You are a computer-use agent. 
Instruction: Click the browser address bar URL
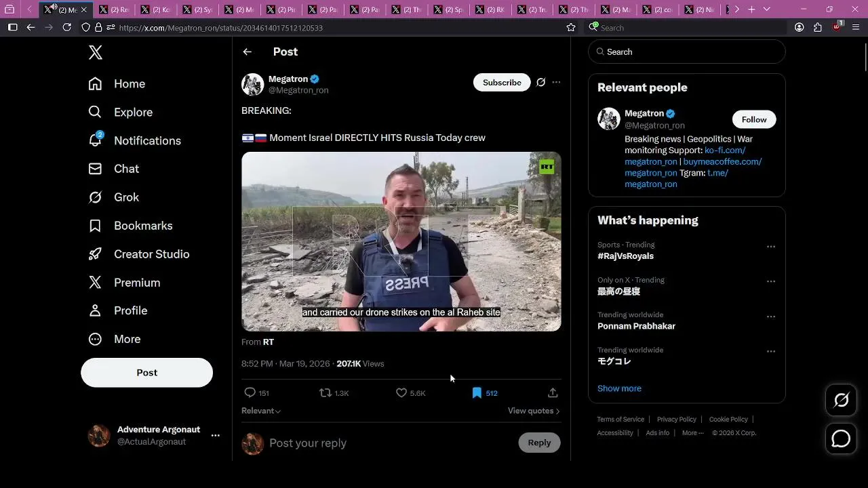pyautogui.click(x=220, y=28)
